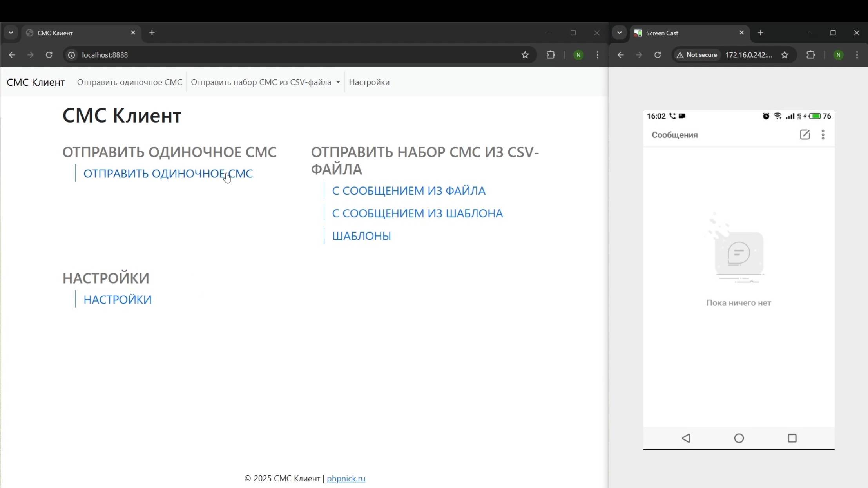Image resolution: width=868 pixels, height=488 pixels.
Task: Open tab search chevron in left browser
Action: tap(11, 33)
